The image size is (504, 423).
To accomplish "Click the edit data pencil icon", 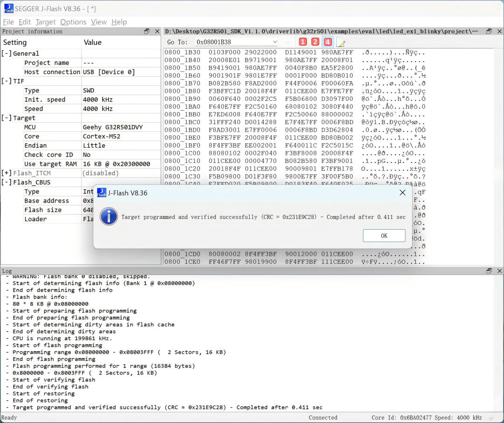I will tap(340, 42).
